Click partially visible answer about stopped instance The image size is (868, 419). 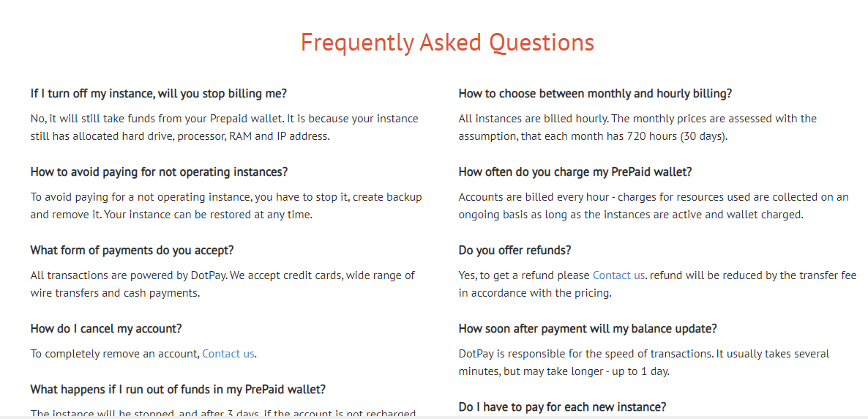[223, 413]
